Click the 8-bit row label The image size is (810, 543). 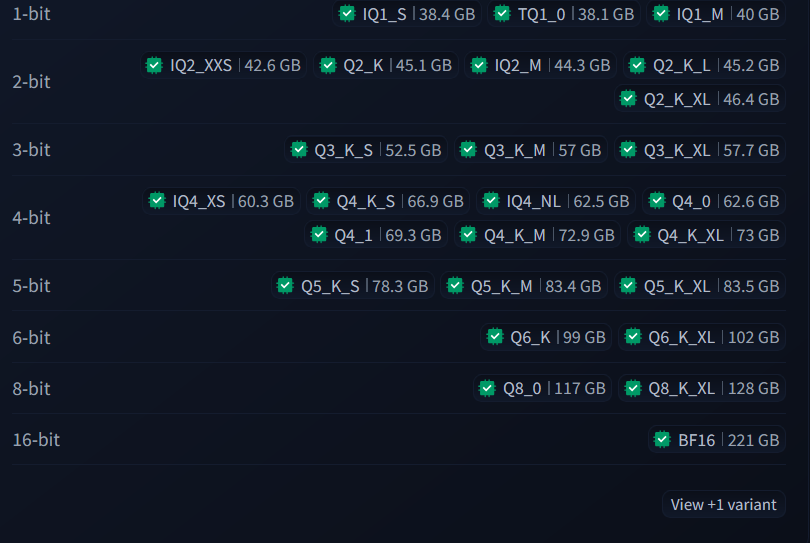(32, 389)
